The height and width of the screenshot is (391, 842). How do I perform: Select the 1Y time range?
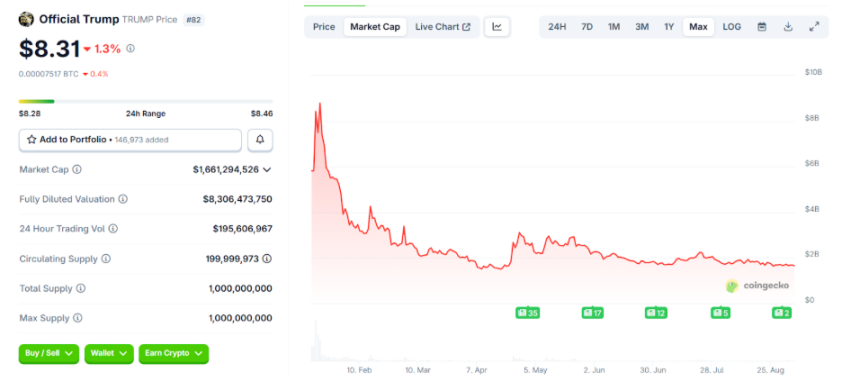coord(669,27)
